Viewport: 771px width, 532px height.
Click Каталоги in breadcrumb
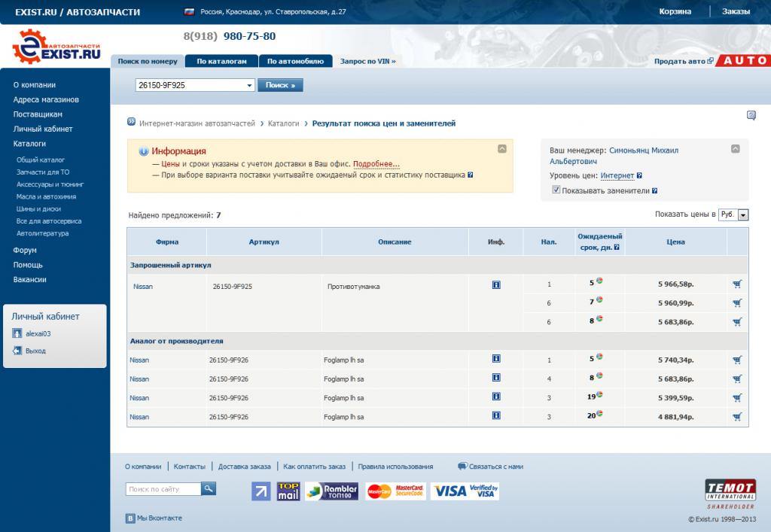coord(283,123)
